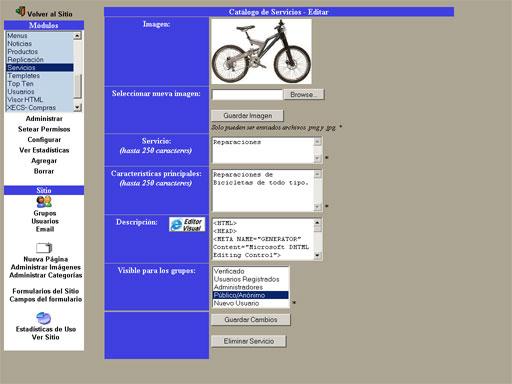Select XECS- Compras in the Modulos list

[x=40, y=107]
